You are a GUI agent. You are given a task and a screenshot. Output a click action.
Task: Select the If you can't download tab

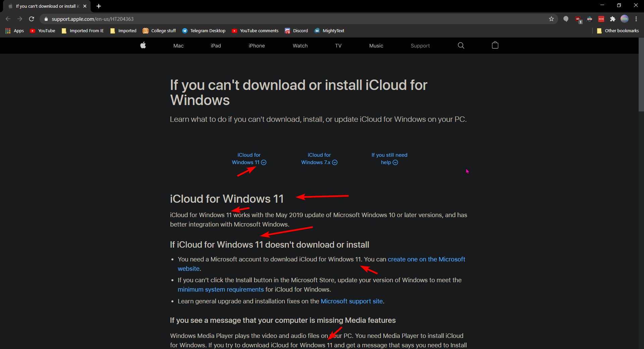46,6
